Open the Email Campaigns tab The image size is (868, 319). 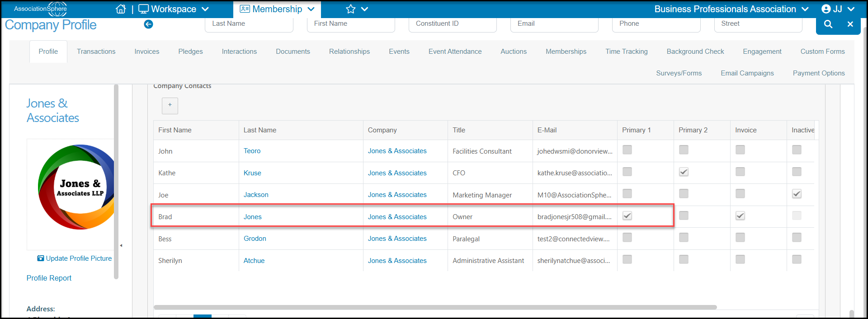click(747, 73)
